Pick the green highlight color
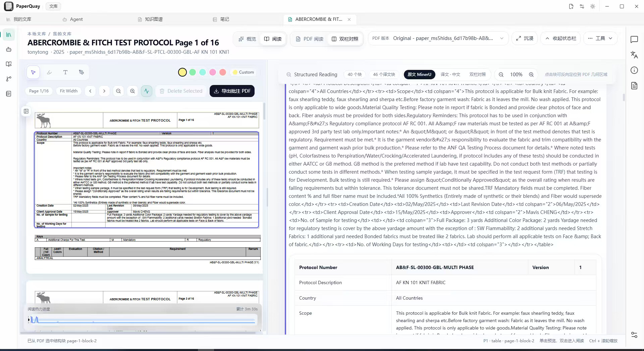644x351 pixels. click(x=193, y=72)
